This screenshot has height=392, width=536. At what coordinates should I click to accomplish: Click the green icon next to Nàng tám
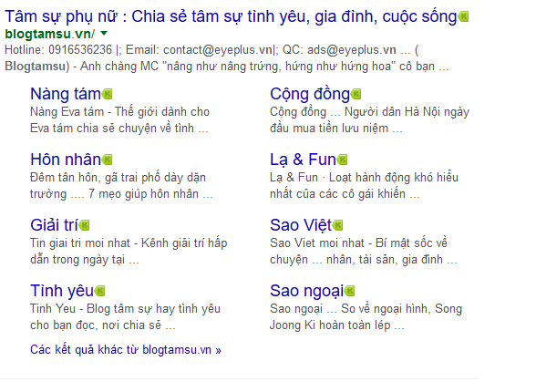107,94
